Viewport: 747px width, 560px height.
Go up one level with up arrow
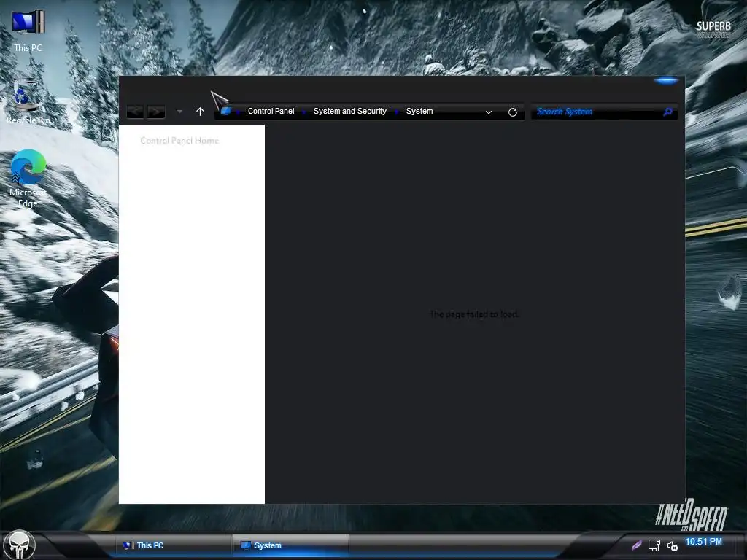click(x=200, y=112)
